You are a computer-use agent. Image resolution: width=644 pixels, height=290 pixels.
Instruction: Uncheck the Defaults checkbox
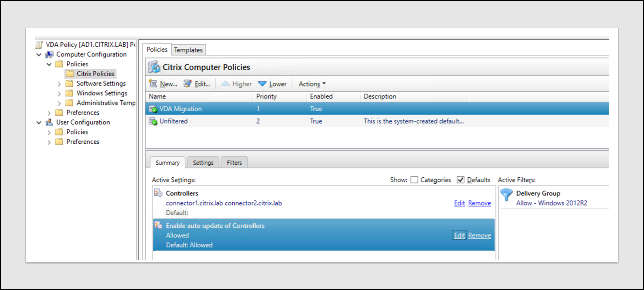[460, 180]
